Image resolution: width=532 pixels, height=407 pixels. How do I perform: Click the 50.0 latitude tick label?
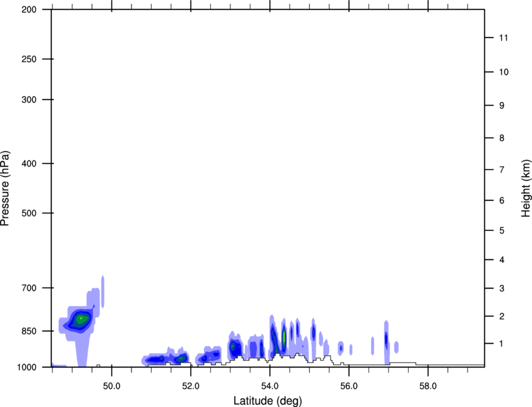pyautogui.click(x=111, y=386)
